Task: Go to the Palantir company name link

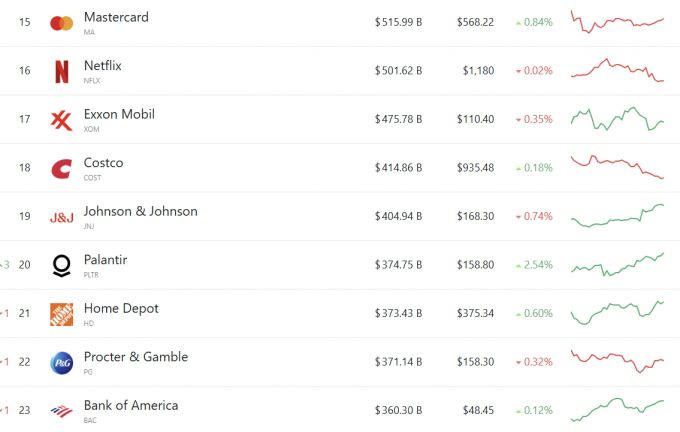Action: tap(105, 260)
